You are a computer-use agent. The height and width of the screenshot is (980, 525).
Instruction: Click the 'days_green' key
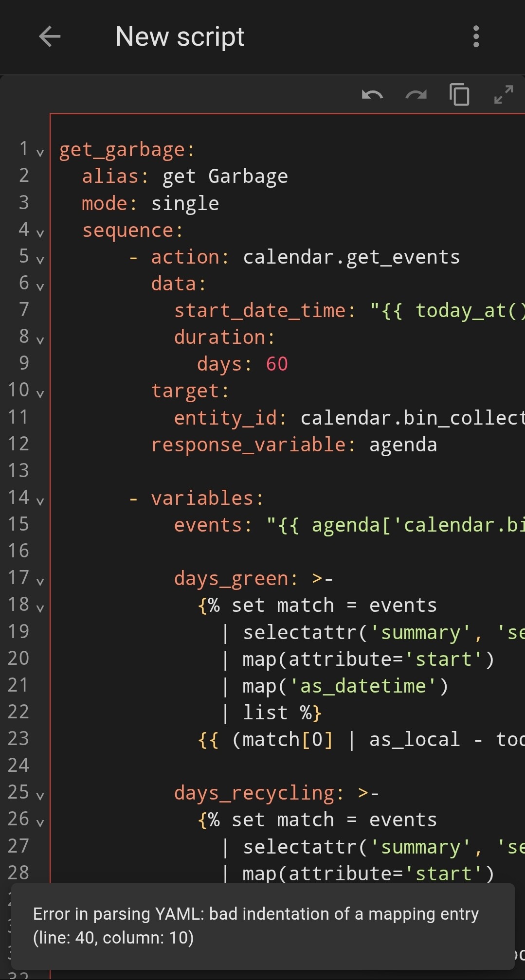pyautogui.click(x=231, y=579)
